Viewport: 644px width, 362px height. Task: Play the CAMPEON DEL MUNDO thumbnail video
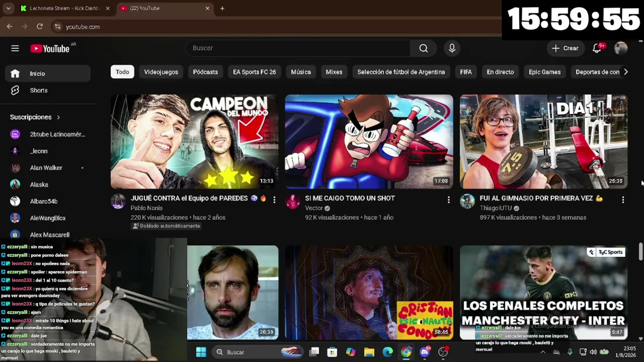click(x=194, y=142)
